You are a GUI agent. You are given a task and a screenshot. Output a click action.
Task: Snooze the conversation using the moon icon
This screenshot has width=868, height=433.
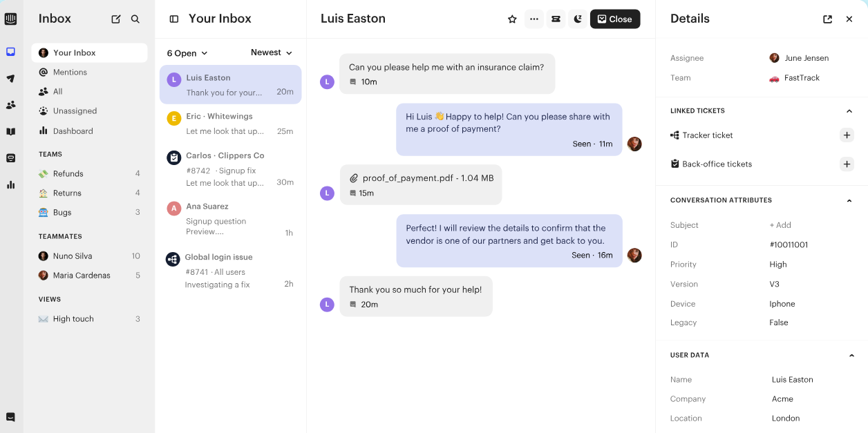(578, 19)
